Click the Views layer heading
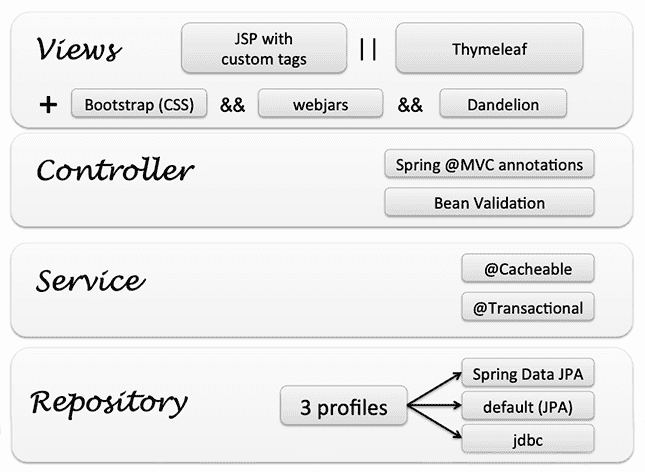645x472 pixels. (78, 48)
